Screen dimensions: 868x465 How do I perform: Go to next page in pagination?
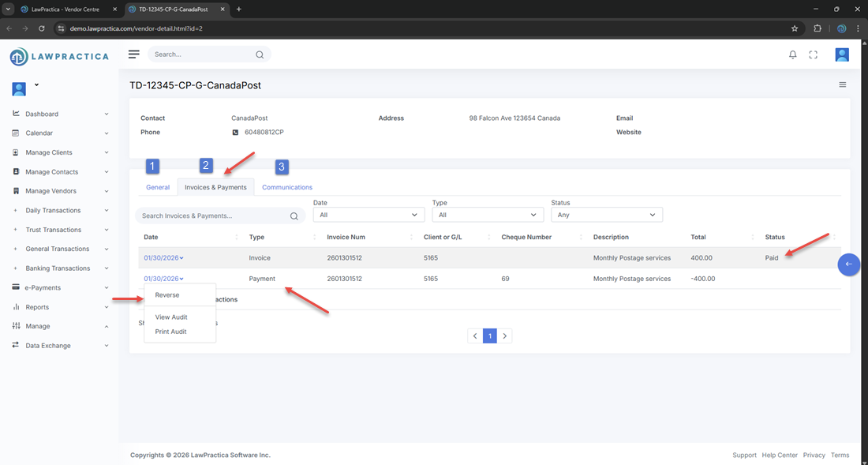coord(505,336)
